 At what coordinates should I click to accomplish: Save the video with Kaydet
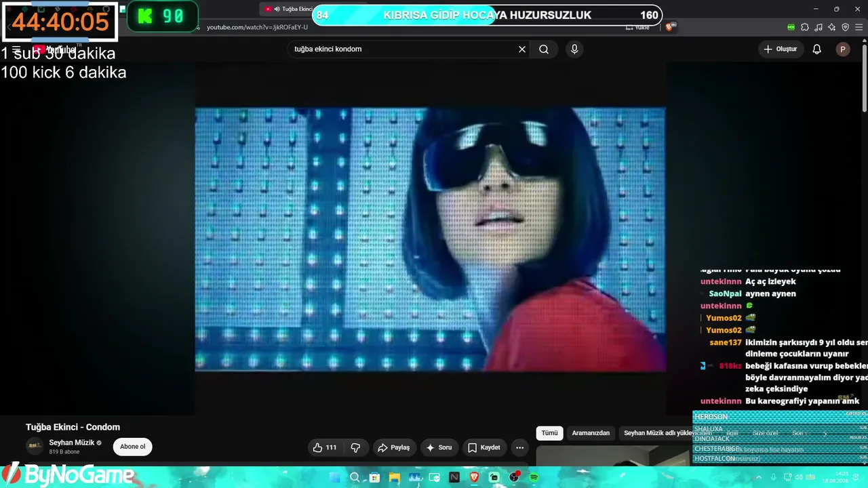coord(484,447)
